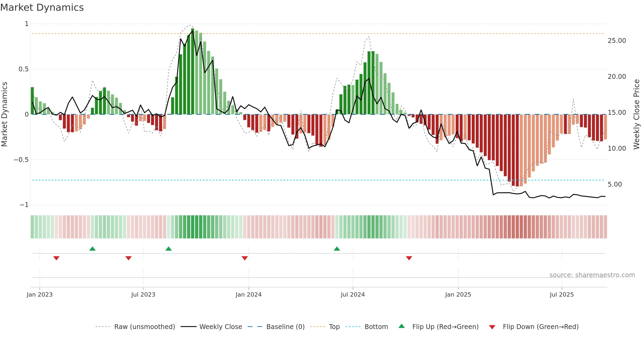
Task: Click the source: sharemaestro.com text
Action: pyautogui.click(x=592, y=275)
